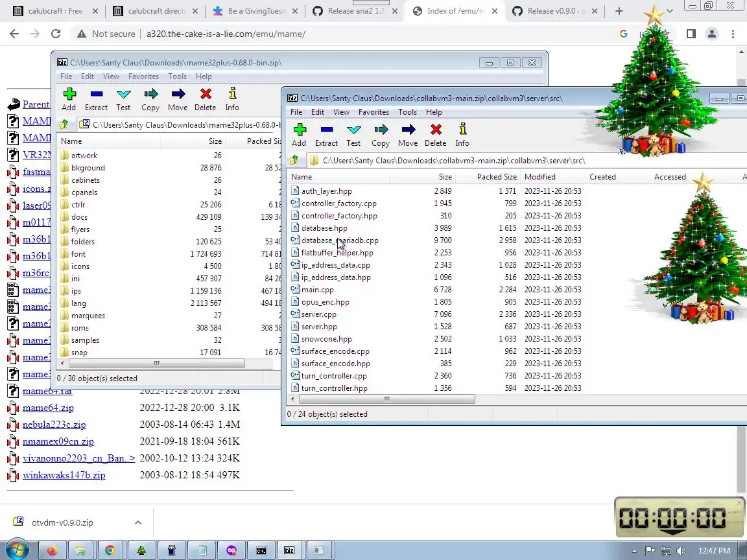Sort by Name column in mame32plus window

(x=109, y=141)
